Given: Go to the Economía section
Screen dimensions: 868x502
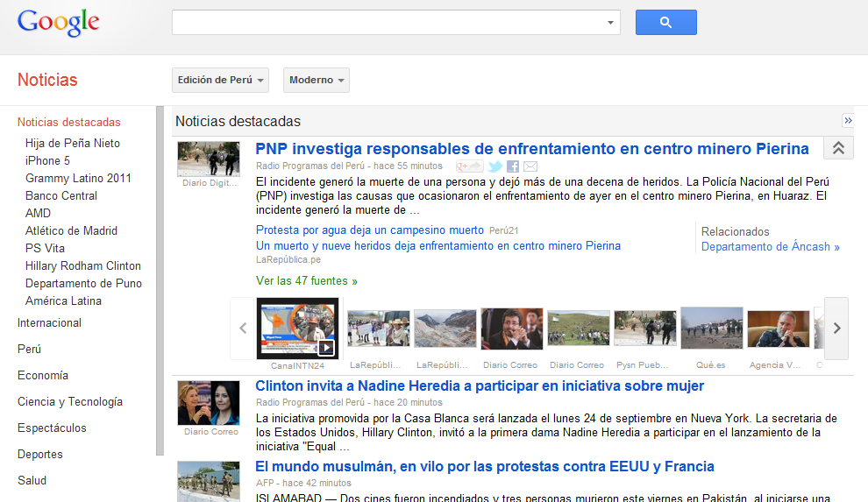Looking at the screenshot, I should pyautogui.click(x=43, y=375).
